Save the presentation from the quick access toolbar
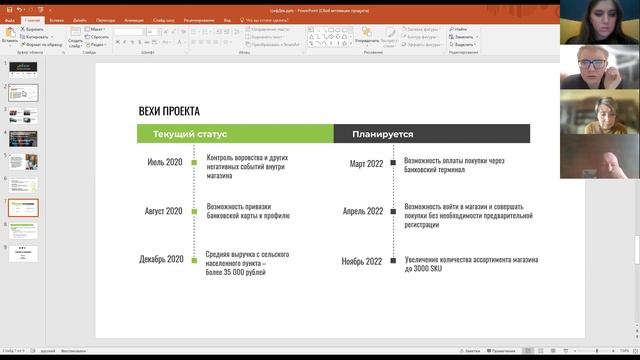Image resolution: width=640 pixels, height=360 pixels. tap(9, 10)
